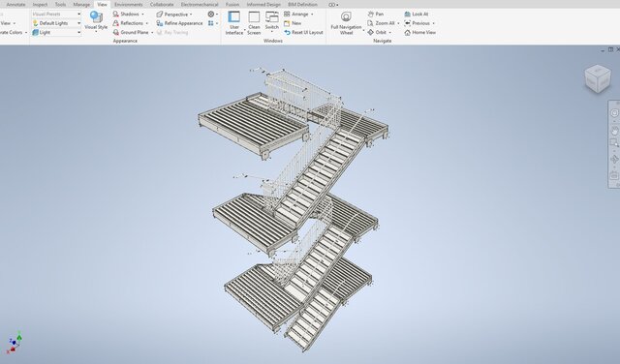Switch to the Fusion tab
This screenshot has width=620, height=364.
coord(232,5)
